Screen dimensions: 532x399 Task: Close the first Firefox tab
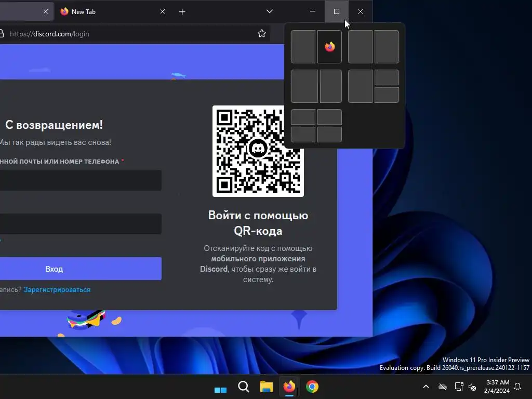coord(46,11)
